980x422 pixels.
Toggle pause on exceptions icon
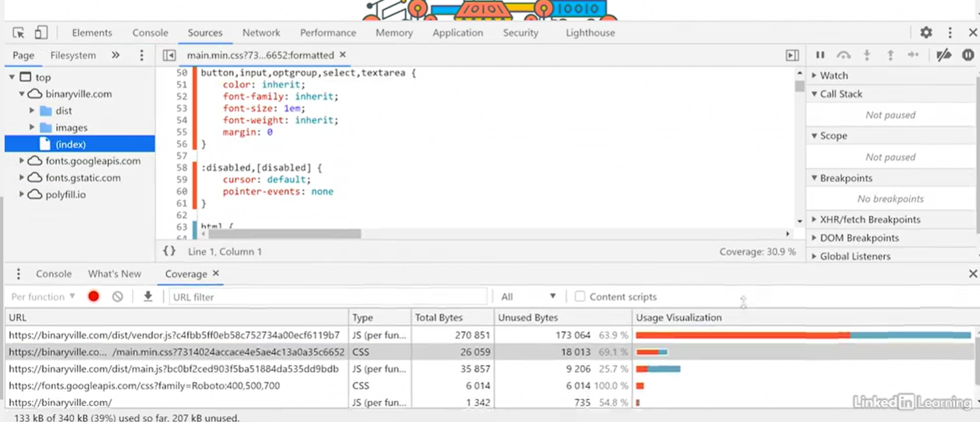(968, 55)
